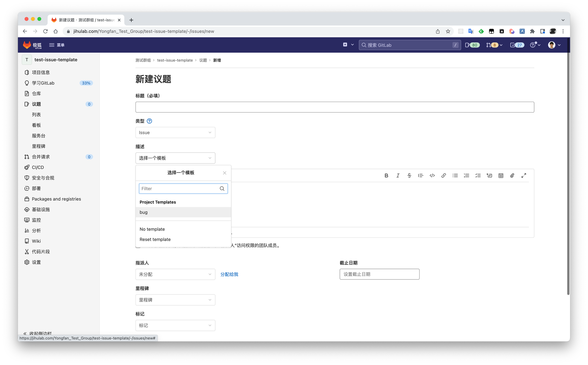Viewport: 588px width, 365px height.
Task: Open the 未分配 assignee dropdown
Action: (x=175, y=274)
